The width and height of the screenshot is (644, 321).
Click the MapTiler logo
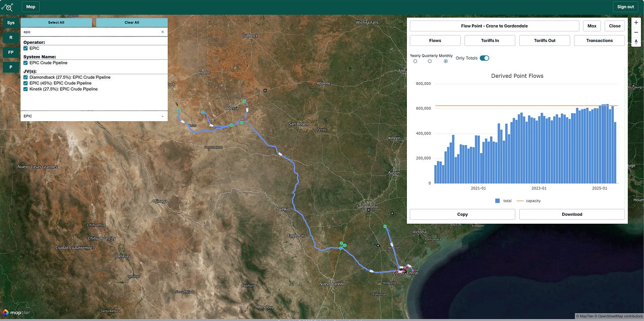pyautogui.click(x=16, y=313)
